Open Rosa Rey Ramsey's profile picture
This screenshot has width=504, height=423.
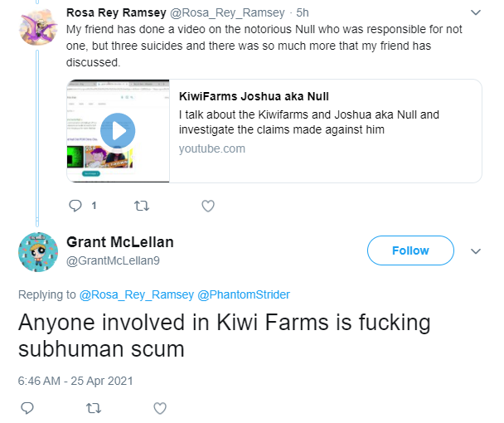click(x=38, y=27)
